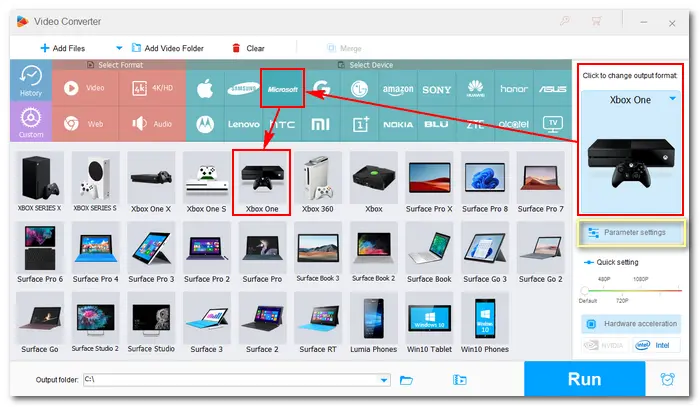Toggle Hardware acceleration

click(631, 324)
